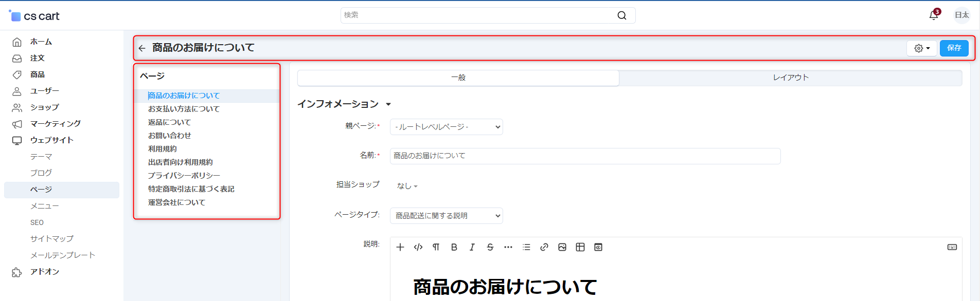This screenshot has height=301, width=980.
Task: Open the notifications bell
Action: point(933,15)
